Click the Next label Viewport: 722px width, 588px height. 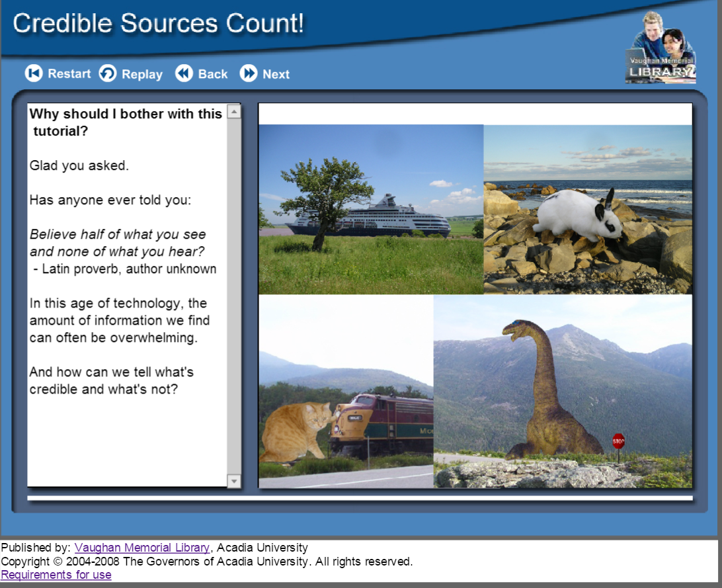(x=276, y=73)
